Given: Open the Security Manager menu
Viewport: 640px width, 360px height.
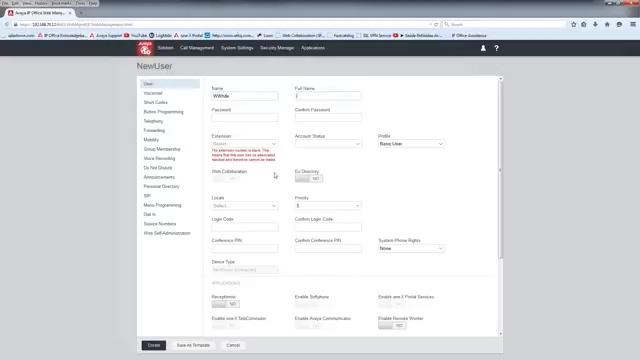Looking at the screenshot, I should coord(277,48).
